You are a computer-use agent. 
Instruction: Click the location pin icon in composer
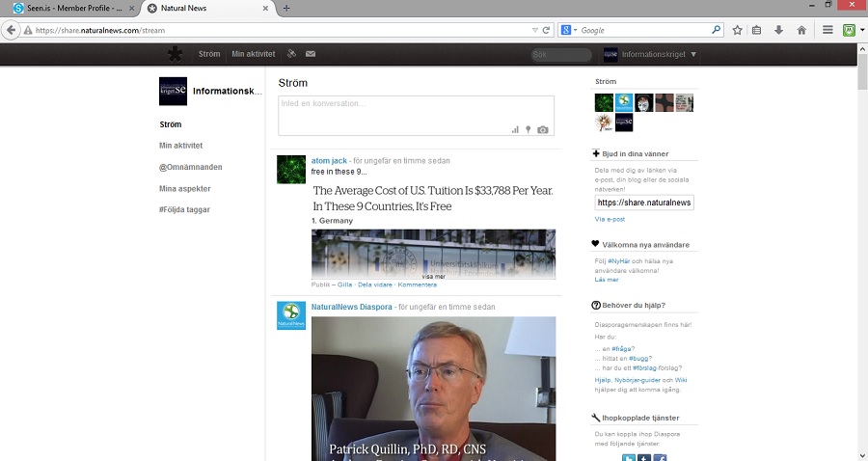(529, 129)
